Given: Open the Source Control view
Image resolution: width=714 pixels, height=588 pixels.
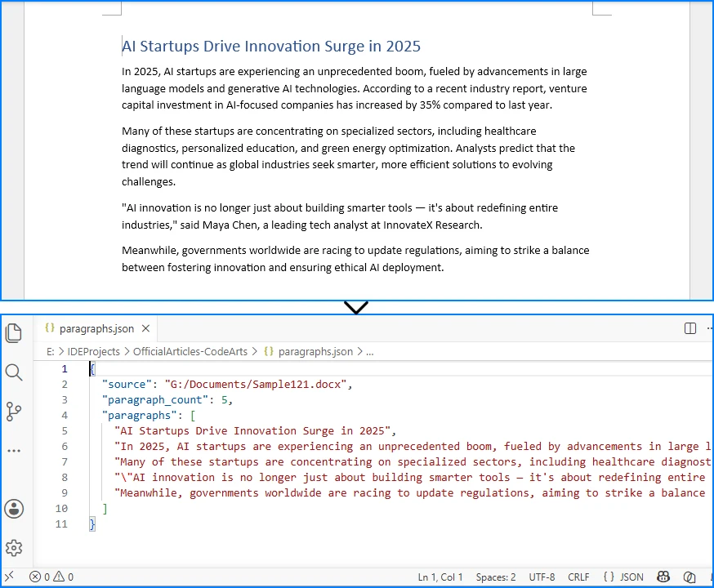Looking at the screenshot, I should click(x=14, y=412).
